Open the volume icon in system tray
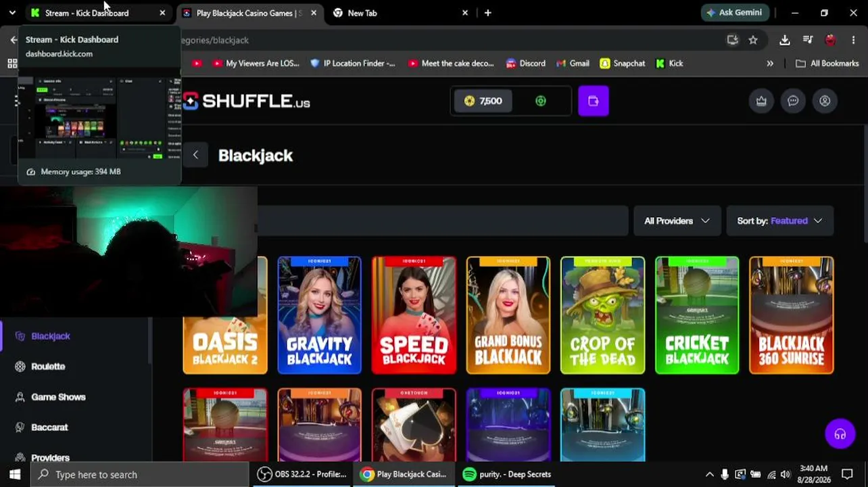This screenshot has height=487, width=868. pyautogui.click(x=786, y=474)
